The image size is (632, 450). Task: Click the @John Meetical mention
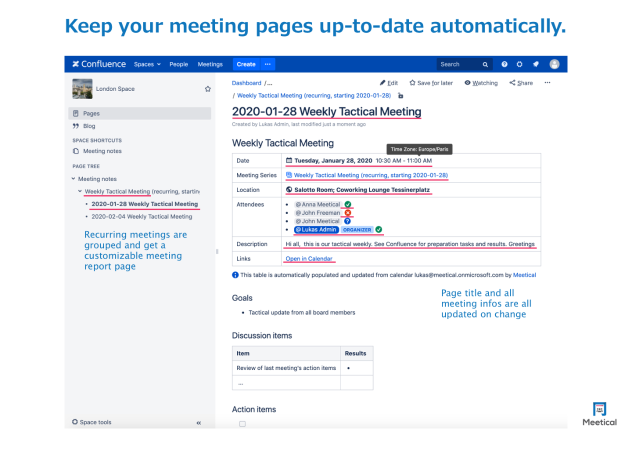(x=318, y=221)
